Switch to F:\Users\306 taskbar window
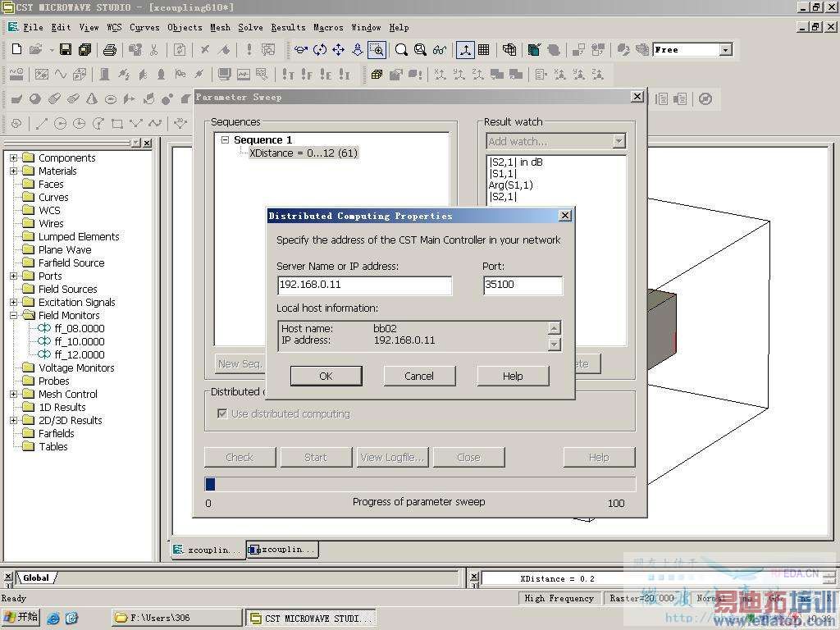This screenshot has height=630, width=840. (x=177, y=618)
